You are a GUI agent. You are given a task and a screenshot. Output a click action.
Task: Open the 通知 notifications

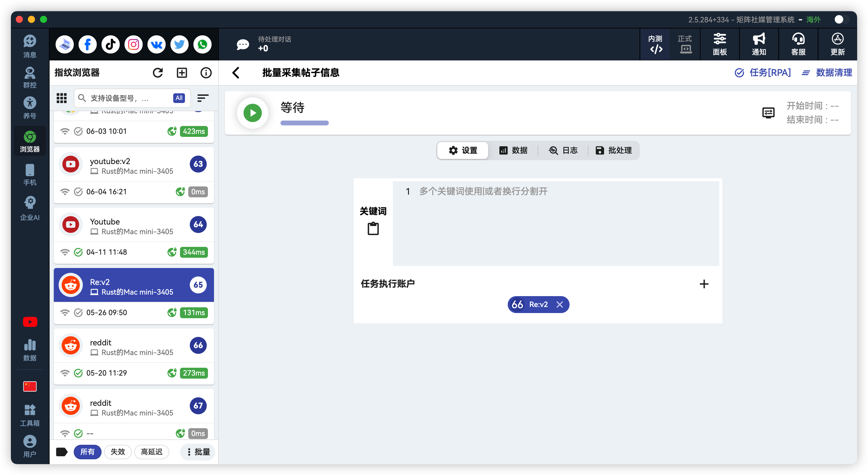tap(759, 44)
